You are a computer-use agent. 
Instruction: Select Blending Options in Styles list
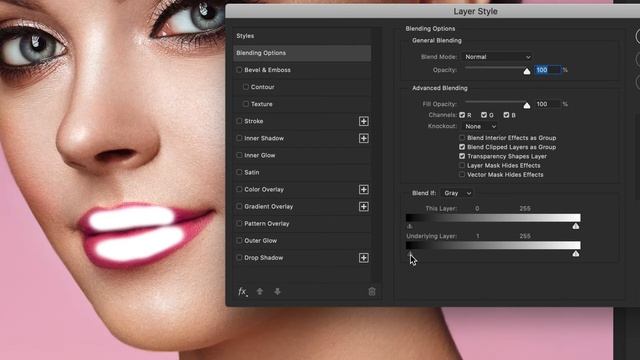302,53
